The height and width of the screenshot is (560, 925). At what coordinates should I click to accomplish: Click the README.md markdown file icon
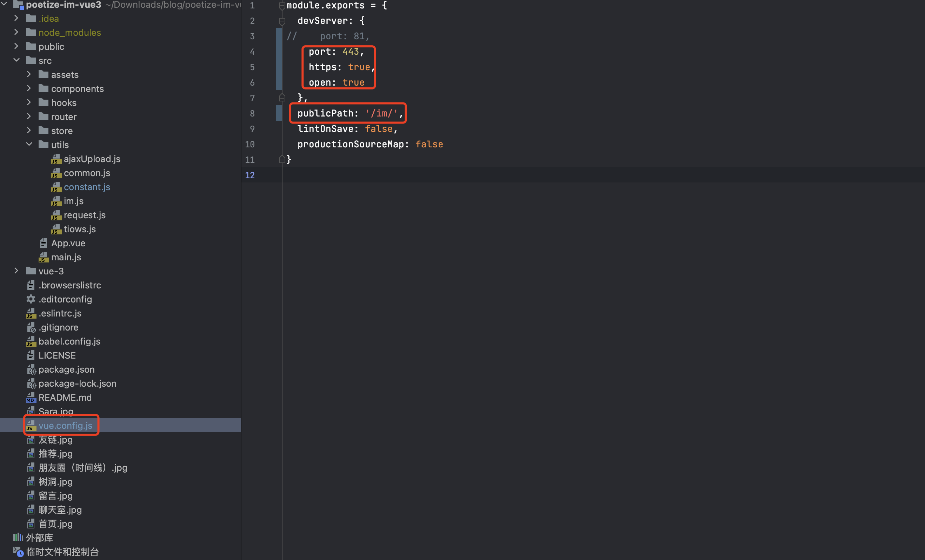(31, 398)
